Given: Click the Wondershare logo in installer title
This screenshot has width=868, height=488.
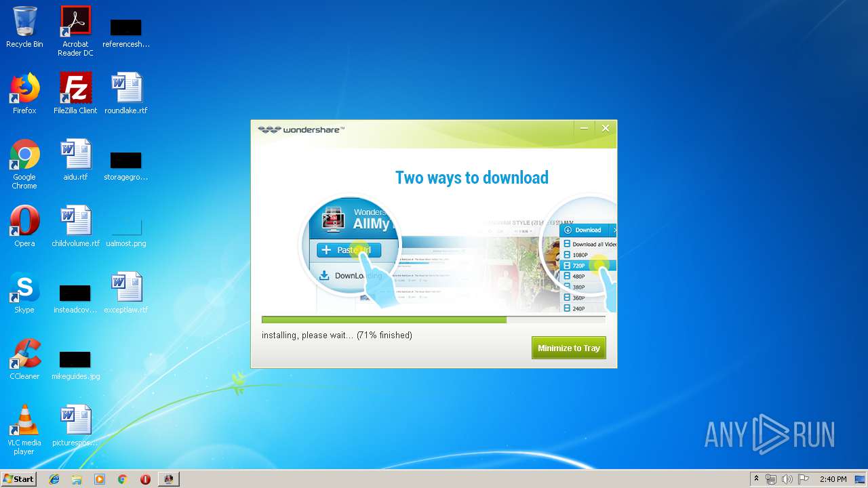Looking at the screenshot, I should (301, 129).
